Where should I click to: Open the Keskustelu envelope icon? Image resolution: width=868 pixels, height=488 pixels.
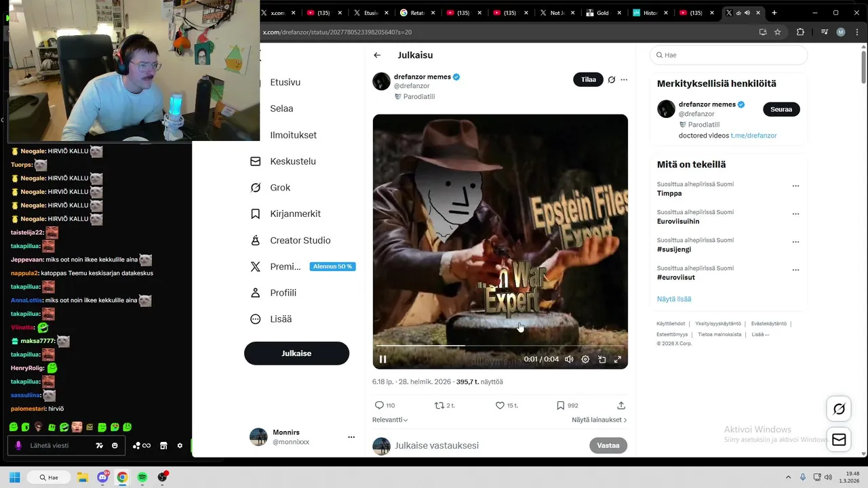click(x=256, y=161)
